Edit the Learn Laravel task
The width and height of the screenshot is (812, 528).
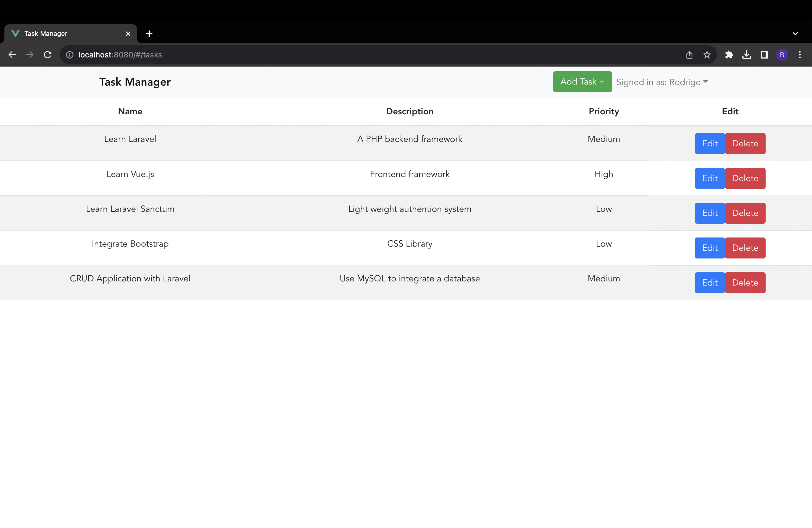tap(710, 144)
